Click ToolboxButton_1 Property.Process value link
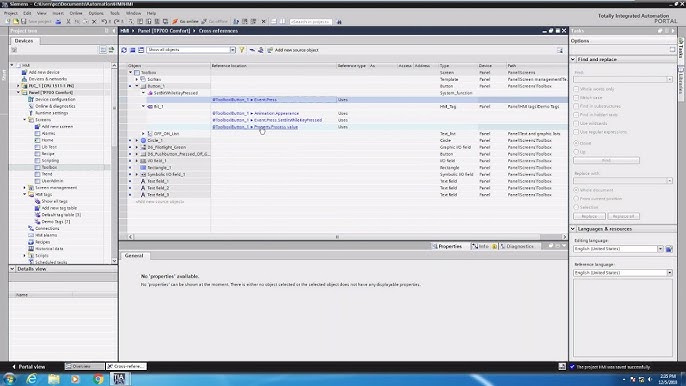686x386 pixels. 255,127
